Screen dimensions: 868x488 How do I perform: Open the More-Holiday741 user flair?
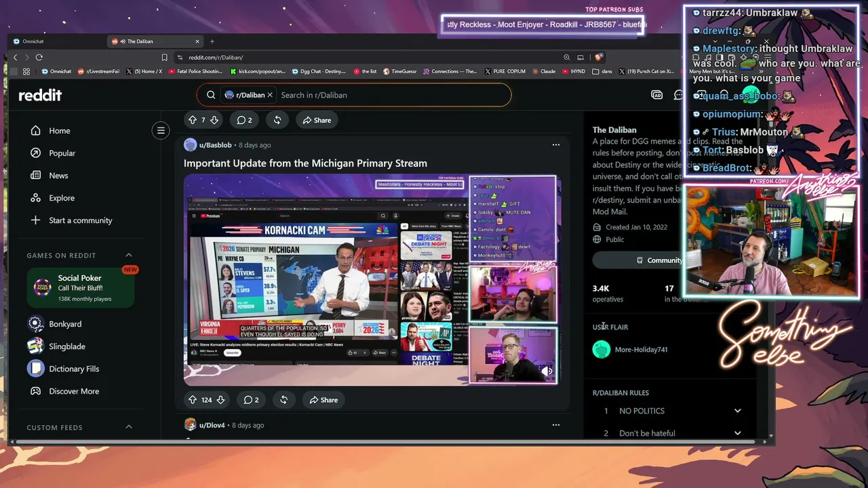tap(641, 350)
